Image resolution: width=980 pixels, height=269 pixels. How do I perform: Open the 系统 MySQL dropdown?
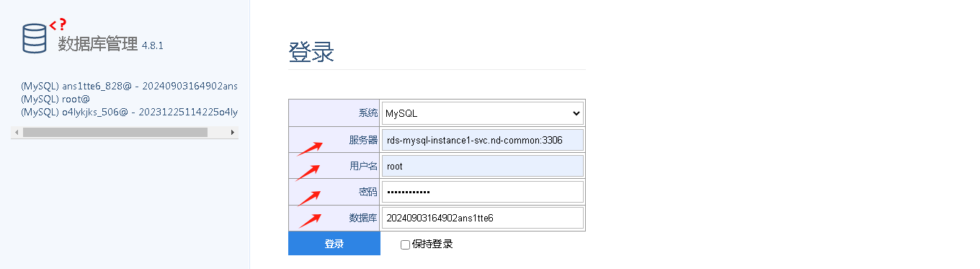coord(482,113)
